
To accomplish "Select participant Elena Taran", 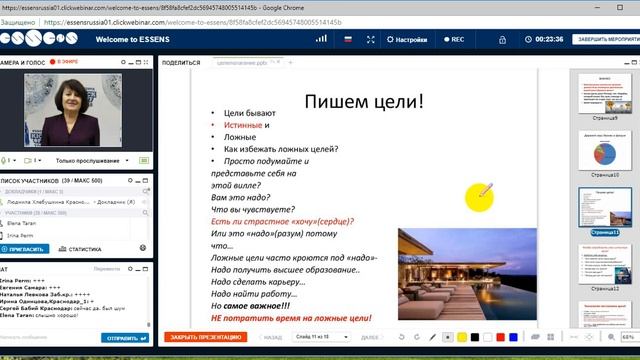I will pyautogui.click(x=22, y=223).
